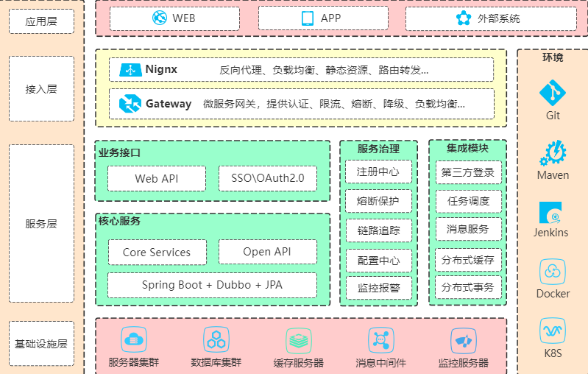Click the 监控服务器 monitoring server icon
The height and width of the screenshot is (374, 588).
coord(463,339)
